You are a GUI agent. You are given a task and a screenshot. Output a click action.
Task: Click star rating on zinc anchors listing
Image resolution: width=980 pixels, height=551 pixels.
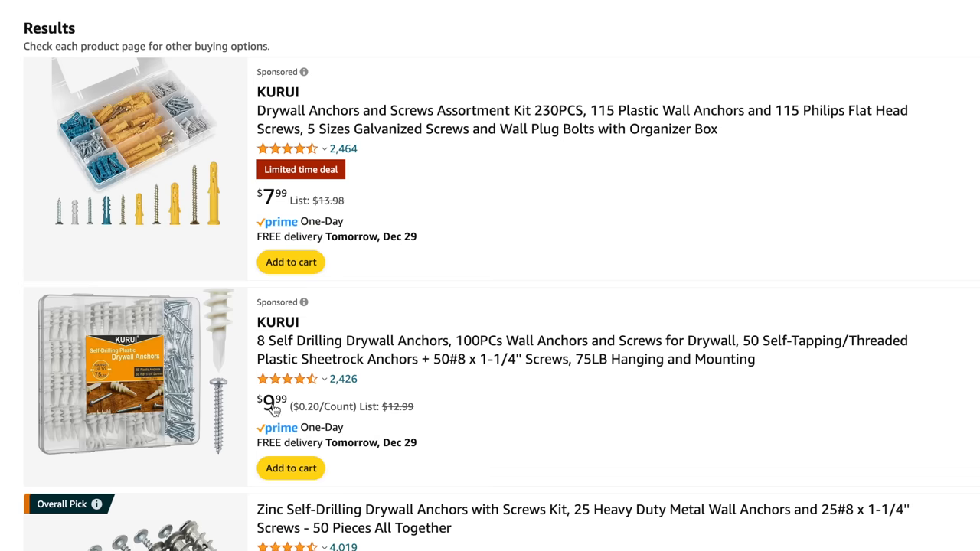[x=287, y=546]
